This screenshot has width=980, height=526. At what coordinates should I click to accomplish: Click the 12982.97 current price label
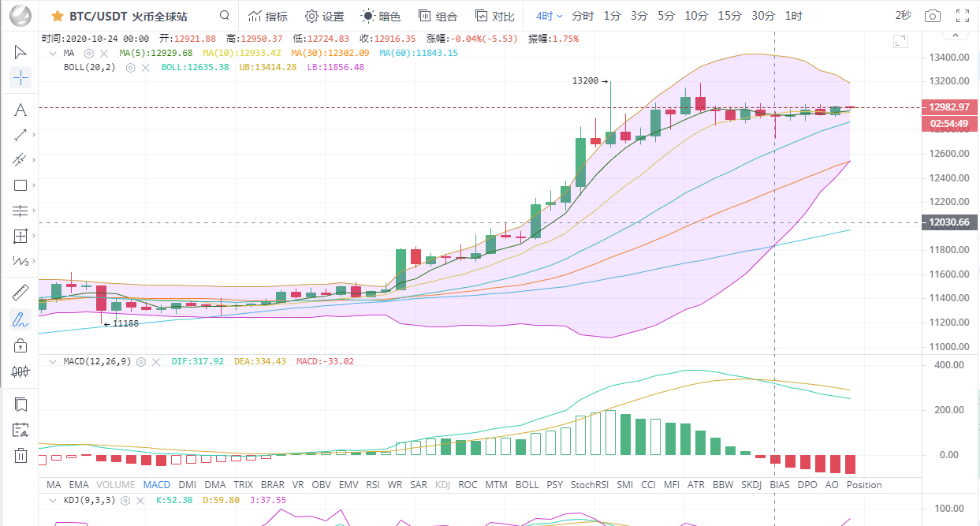coord(949,106)
